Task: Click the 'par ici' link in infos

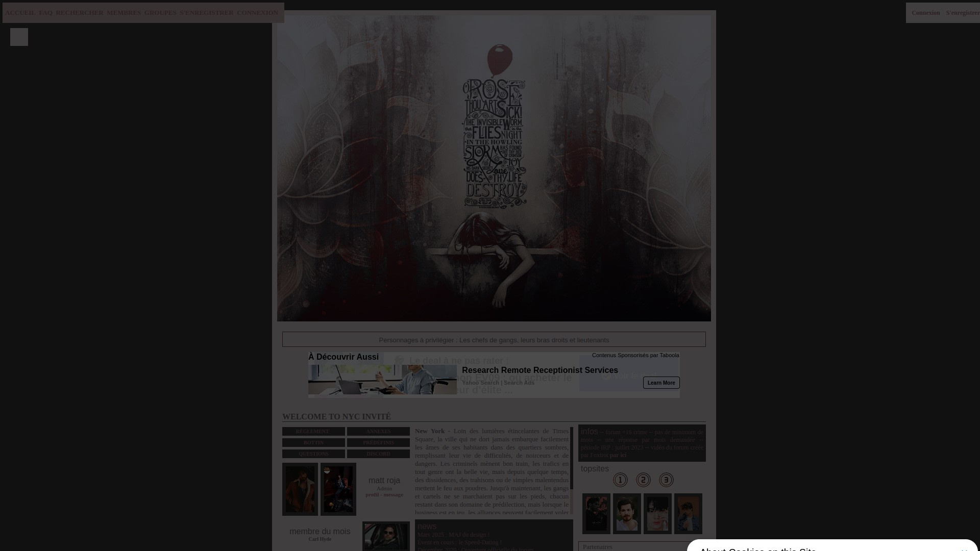Action: (618, 455)
